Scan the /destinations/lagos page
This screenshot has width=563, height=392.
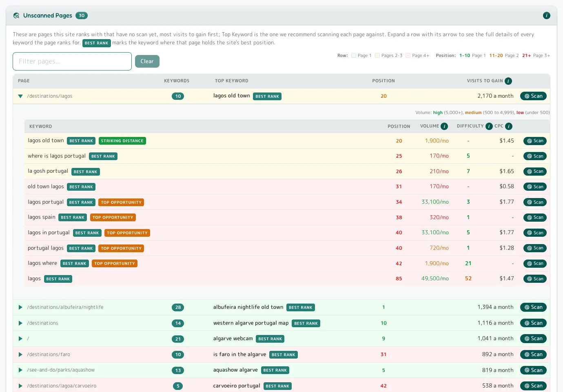pos(533,96)
